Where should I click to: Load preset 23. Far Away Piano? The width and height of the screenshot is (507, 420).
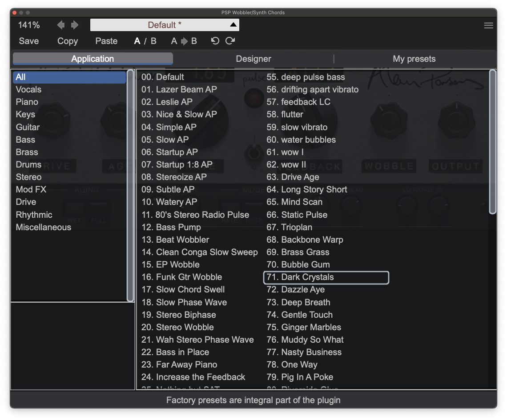click(179, 364)
